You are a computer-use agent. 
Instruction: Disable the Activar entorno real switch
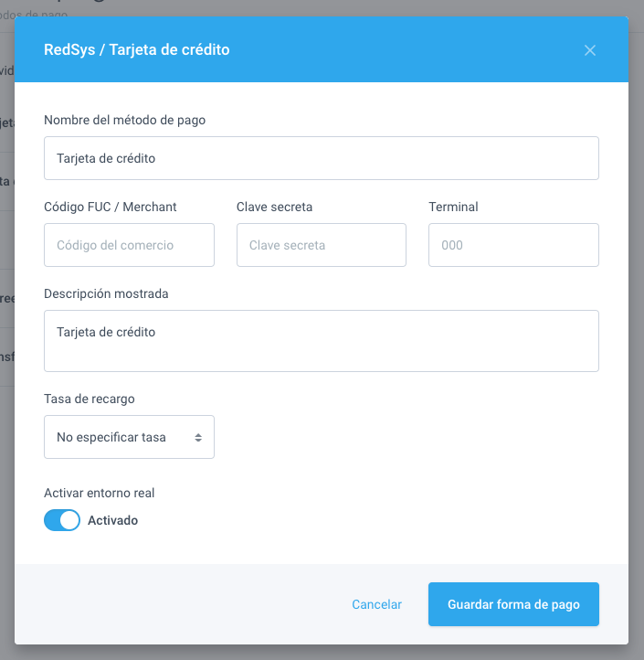click(x=62, y=520)
